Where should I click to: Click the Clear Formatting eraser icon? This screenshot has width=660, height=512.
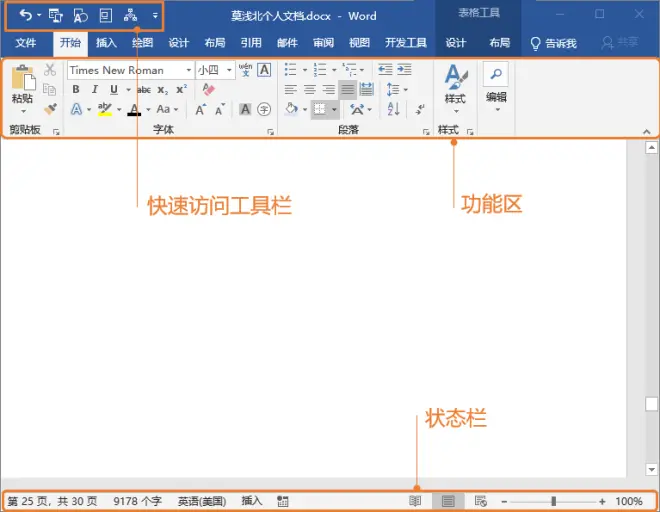[208, 89]
